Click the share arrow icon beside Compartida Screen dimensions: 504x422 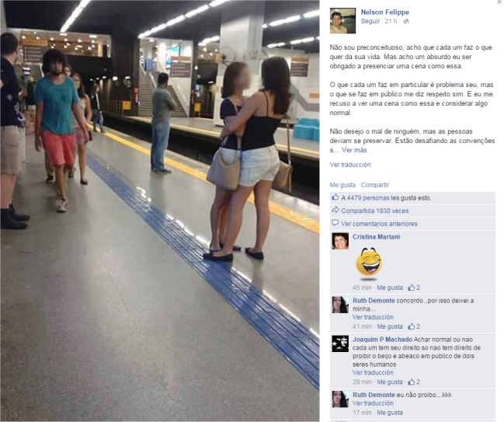[335, 211]
